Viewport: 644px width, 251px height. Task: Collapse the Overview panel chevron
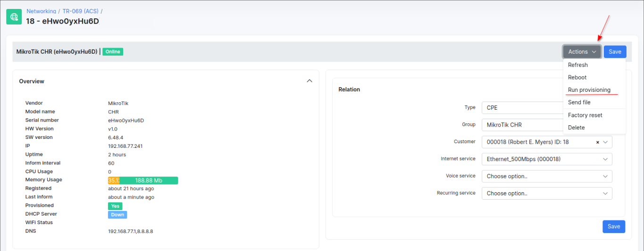(309, 81)
